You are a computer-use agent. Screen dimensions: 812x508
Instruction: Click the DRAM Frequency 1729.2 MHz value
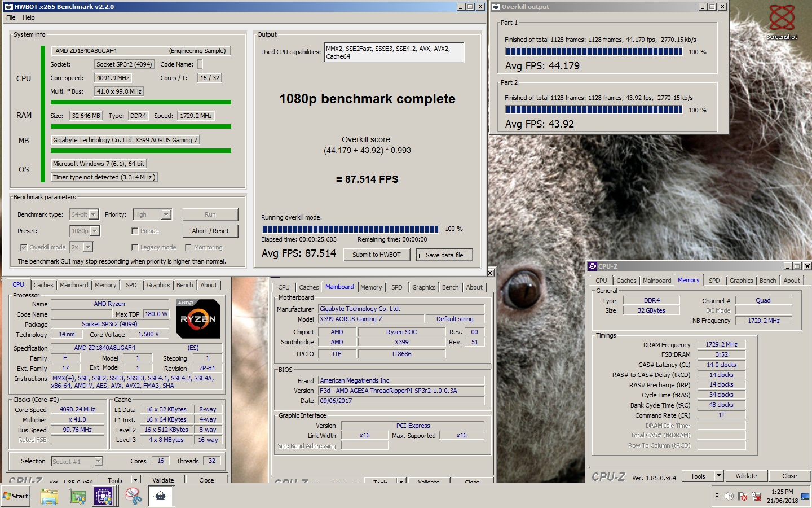point(722,344)
